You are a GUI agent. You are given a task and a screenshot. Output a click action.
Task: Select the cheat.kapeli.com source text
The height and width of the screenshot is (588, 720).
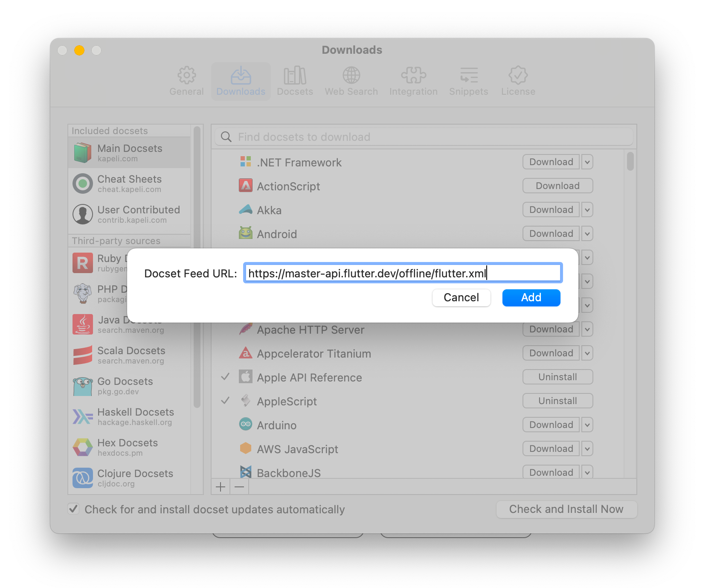129,189
